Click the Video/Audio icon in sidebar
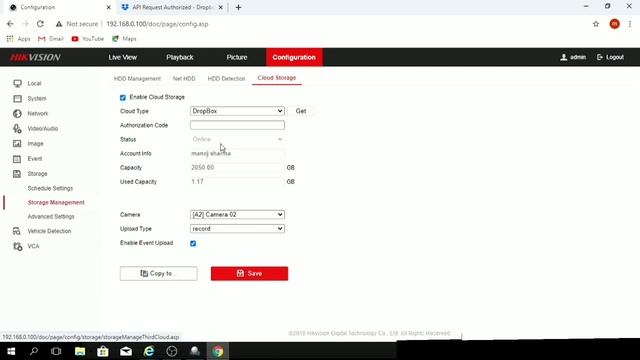640x360 pixels. pos(17,129)
